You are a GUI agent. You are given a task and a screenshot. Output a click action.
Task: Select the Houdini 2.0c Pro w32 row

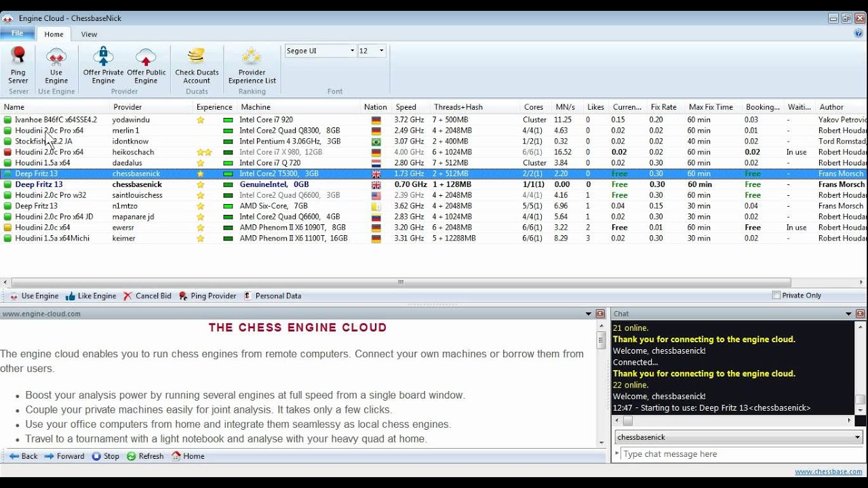click(x=434, y=195)
